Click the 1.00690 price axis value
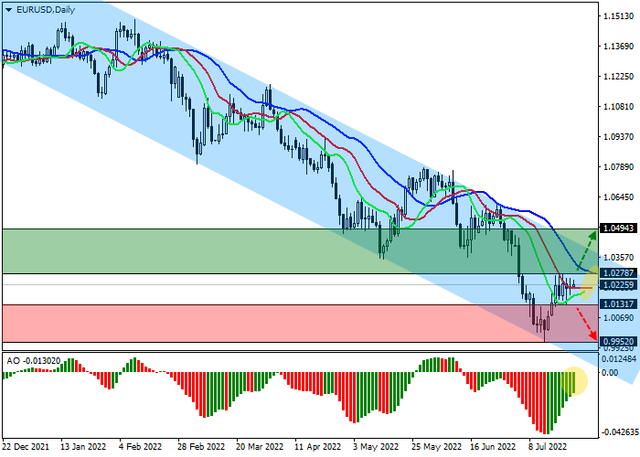The image size is (640, 457). [x=619, y=318]
